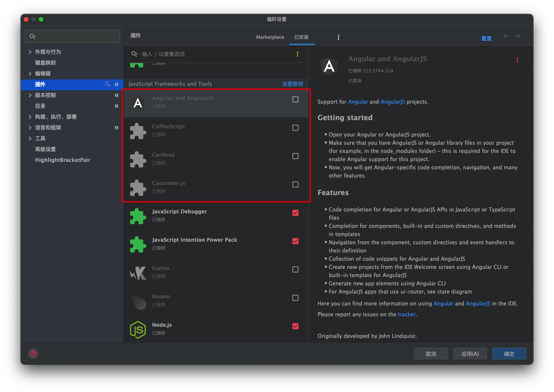Click the Node.js hexagon logo icon
The image size is (554, 392).
tap(138, 330)
